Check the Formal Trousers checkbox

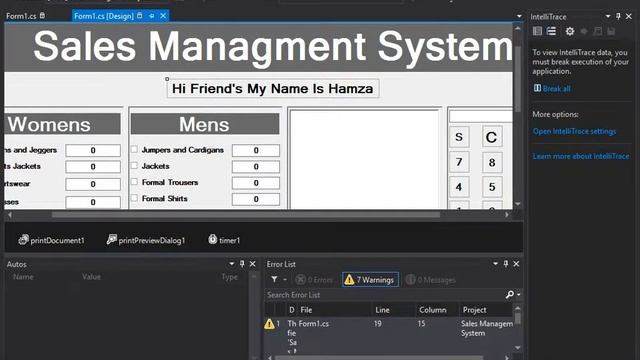pyautogui.click(x=134, y=182)
